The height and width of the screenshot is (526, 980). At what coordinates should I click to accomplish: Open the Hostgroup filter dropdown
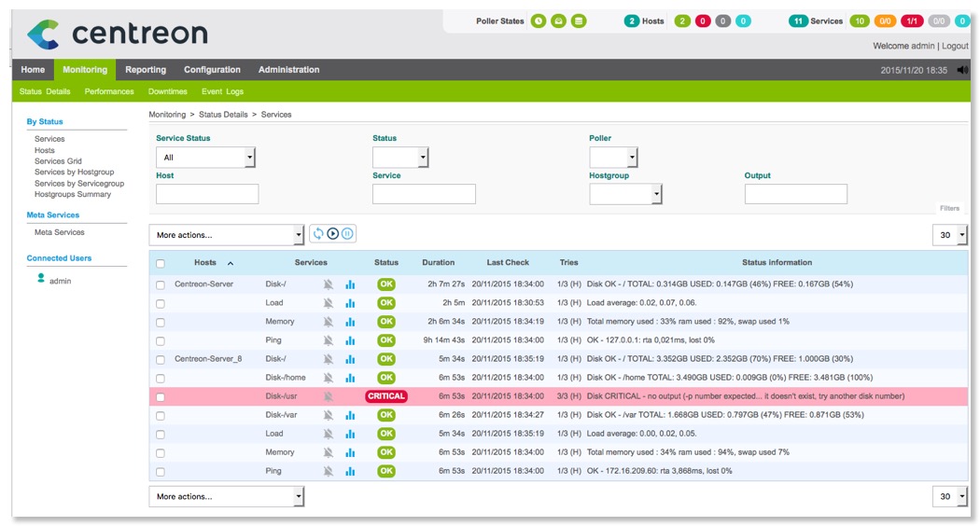coord(625,194)
